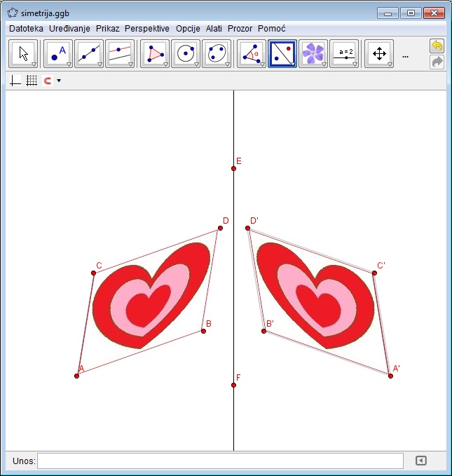Open the Pomoć menu

pyautogui.click(x=272, y=29)
